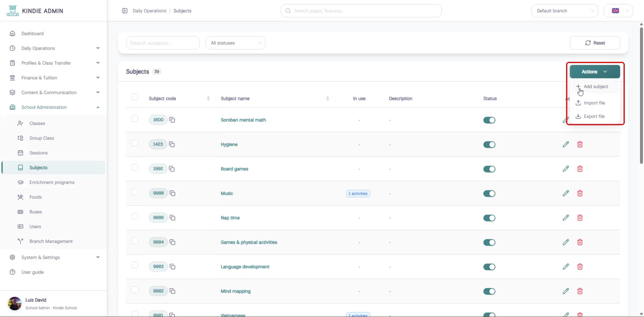Focus the Search subjects field
644x317 pixels.
pyautogui.click(x=163, y=43)
